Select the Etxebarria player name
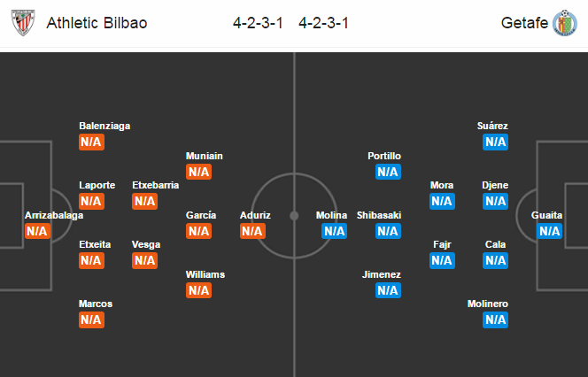Screen dimensions: 588x377 [155, 185]
